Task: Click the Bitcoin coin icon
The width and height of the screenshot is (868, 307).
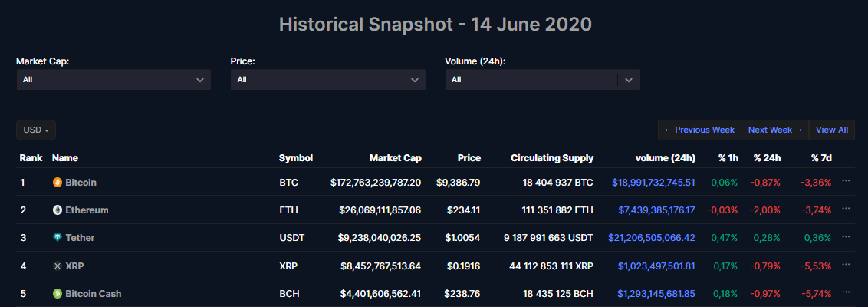Action: click(57, 183)
